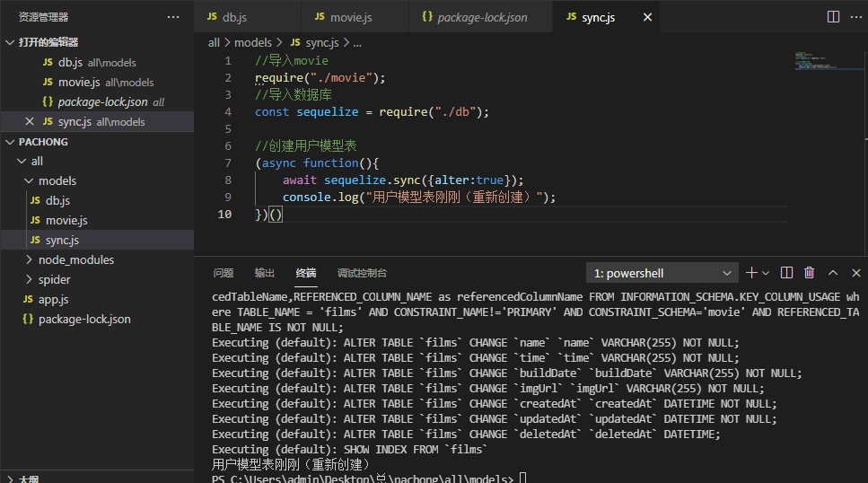Click the require("./movie") code line
This screenshot has height=483, width=868.
click(320, 78)
